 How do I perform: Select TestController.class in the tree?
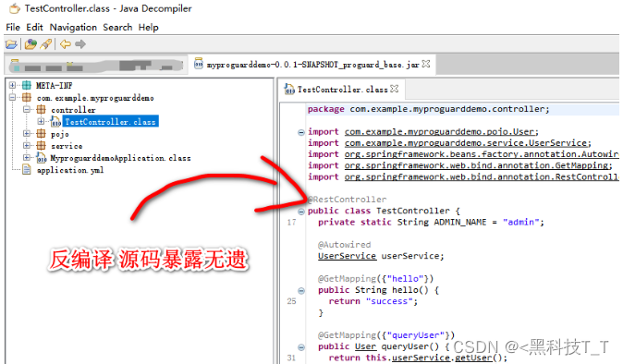tap(110, 121)
